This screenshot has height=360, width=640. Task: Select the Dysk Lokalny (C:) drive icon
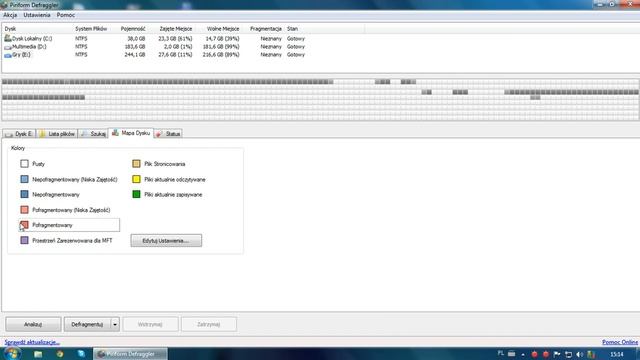[x=8, y=38]
